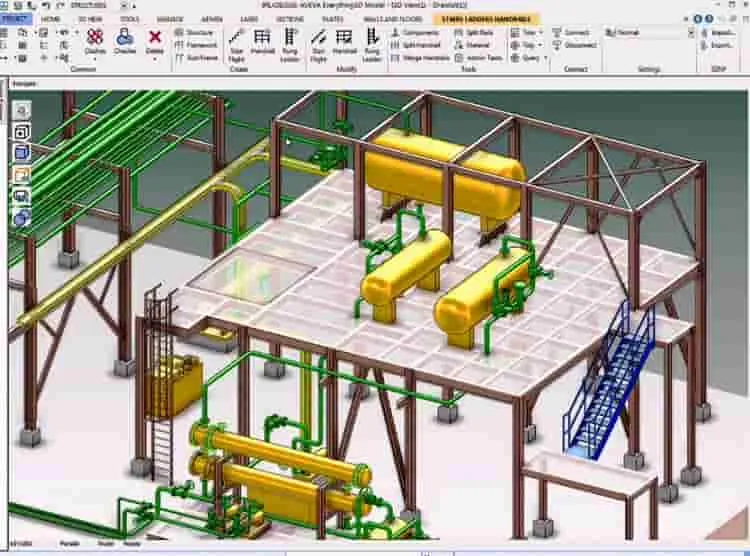Switch to the WALLS AND FLOORS tab
This screenshot has width=750, height=556.
393,19
